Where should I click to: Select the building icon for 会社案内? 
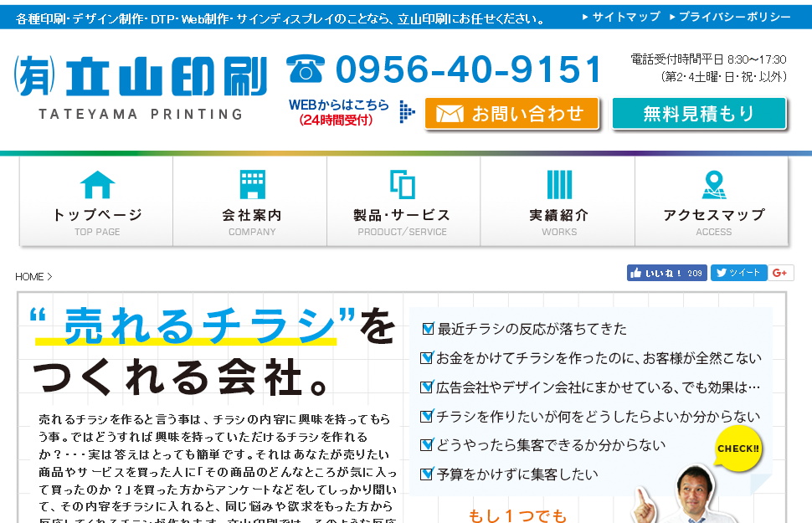(x=251, y=182)
